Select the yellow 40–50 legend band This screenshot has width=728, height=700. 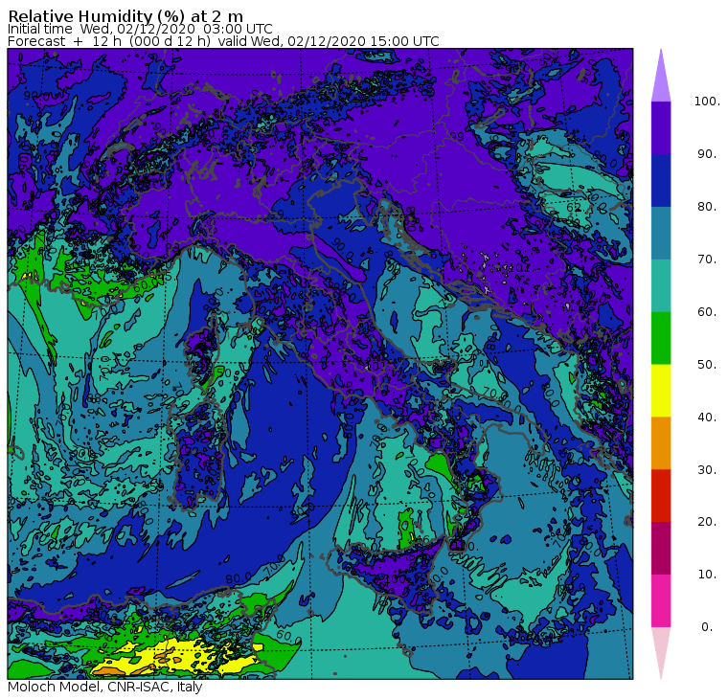coord(661,391)
